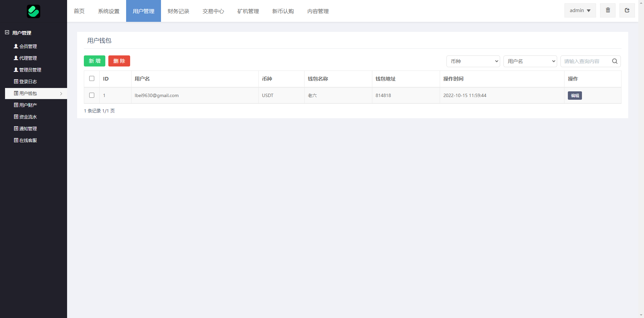Click the green 新增 button

pyautogui.click(x=95, y=61)
